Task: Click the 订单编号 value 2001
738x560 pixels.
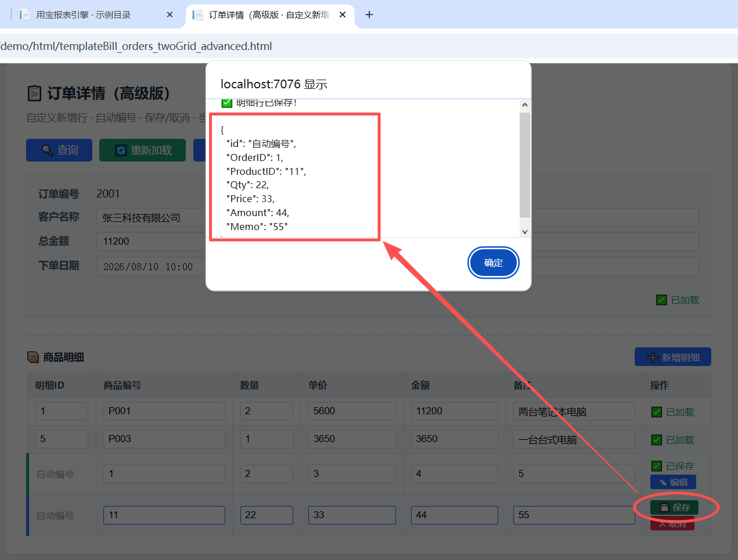Action: click(108, 193)
